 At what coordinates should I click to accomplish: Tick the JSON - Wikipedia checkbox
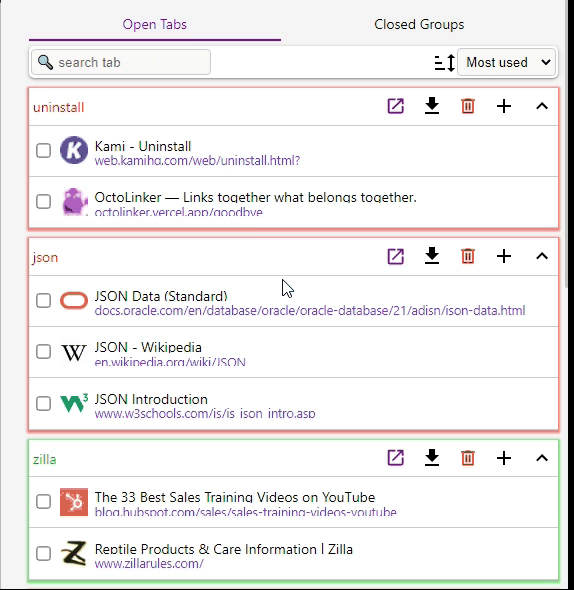coord(43,351)
